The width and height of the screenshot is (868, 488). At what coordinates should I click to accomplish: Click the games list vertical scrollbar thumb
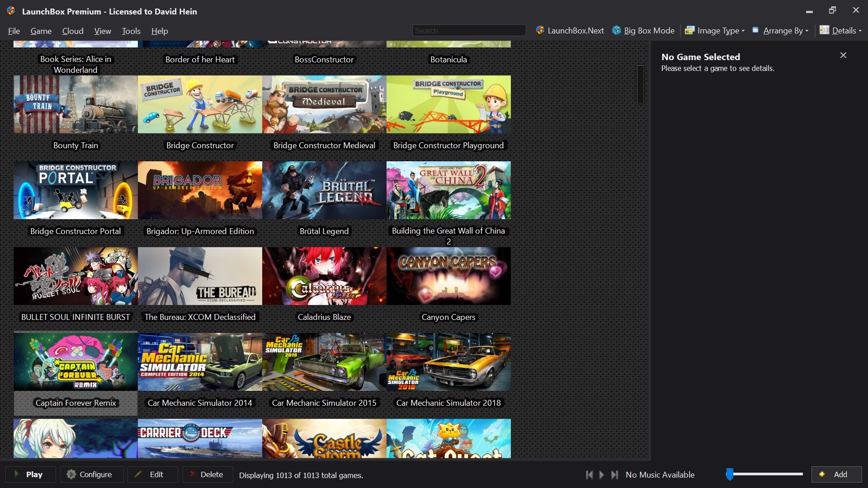[640, 84]
